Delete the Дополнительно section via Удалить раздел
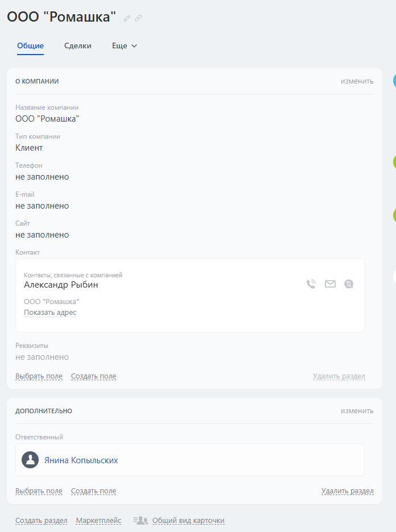The image size is (396, 532). 347,491
